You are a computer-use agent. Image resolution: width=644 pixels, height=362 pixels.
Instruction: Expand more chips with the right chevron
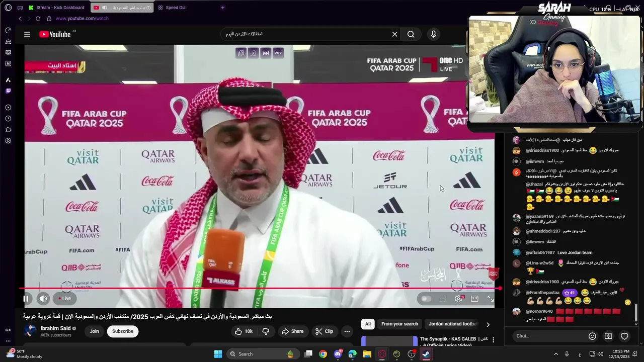tap(488, 324)
